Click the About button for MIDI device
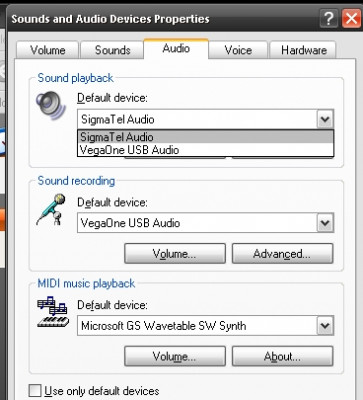This screenshot has width=363, height=400. tap(282, 356)
